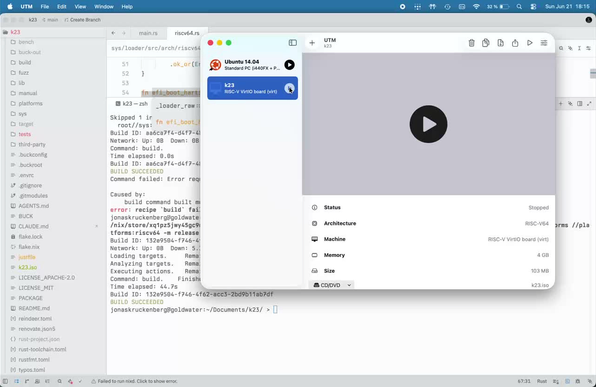
Task: Share the selected VM
Action: coord(515,43)
